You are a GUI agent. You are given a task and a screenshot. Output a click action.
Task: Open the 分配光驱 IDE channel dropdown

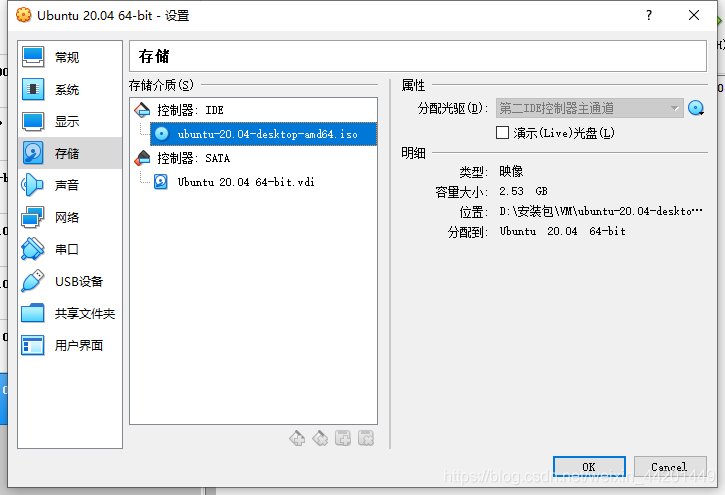coord(590,108)
